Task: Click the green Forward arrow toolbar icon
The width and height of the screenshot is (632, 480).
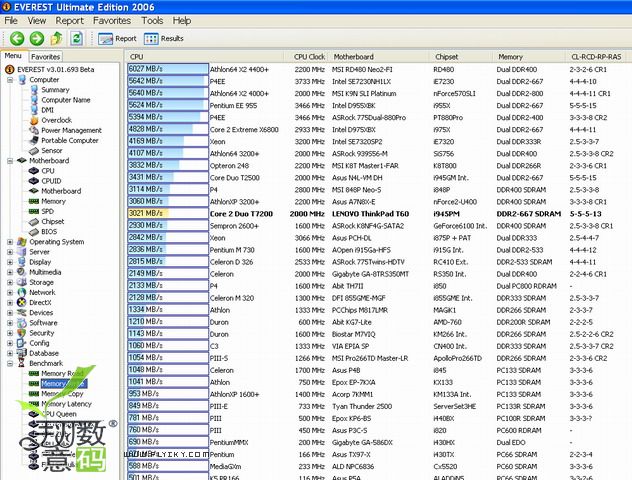Action: click(36, 38)
